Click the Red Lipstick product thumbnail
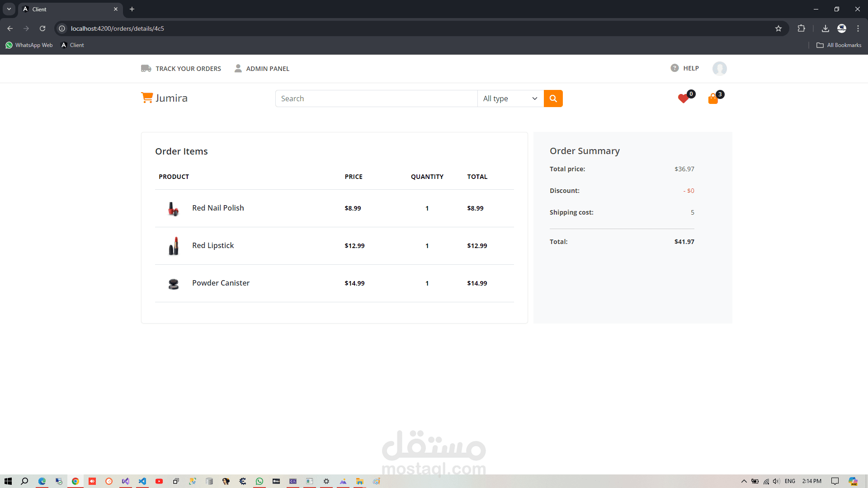 click(x=174, y=246)
